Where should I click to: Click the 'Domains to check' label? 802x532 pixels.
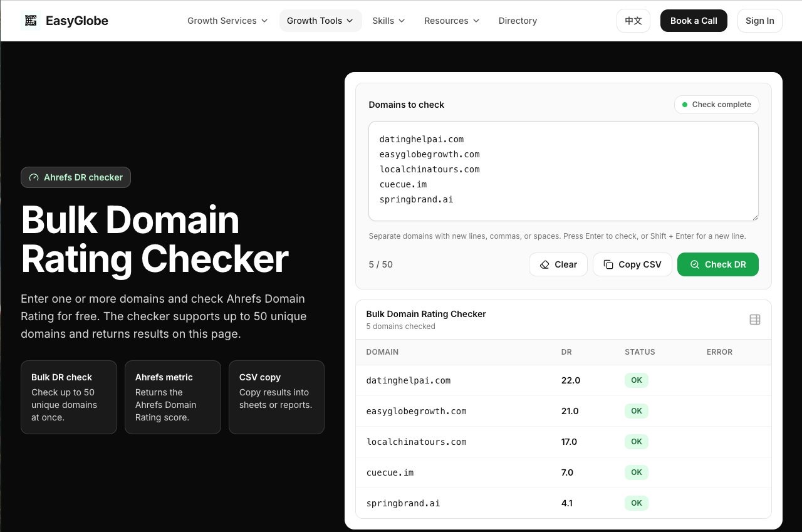[406, 105]
